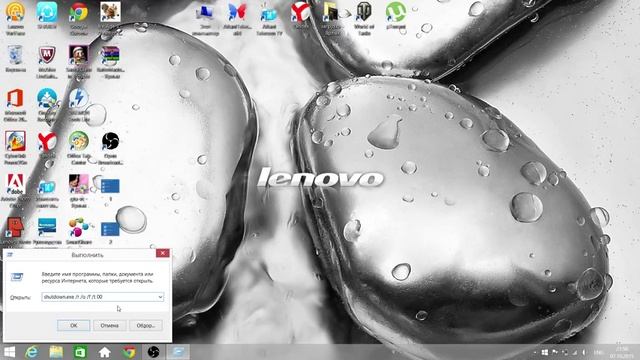Open the Windows Start button
640x360 pixels.
[9, 352]
